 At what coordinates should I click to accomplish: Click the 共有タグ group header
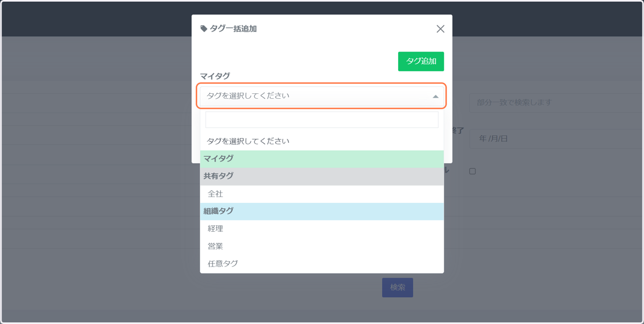(x=322, y=176)
